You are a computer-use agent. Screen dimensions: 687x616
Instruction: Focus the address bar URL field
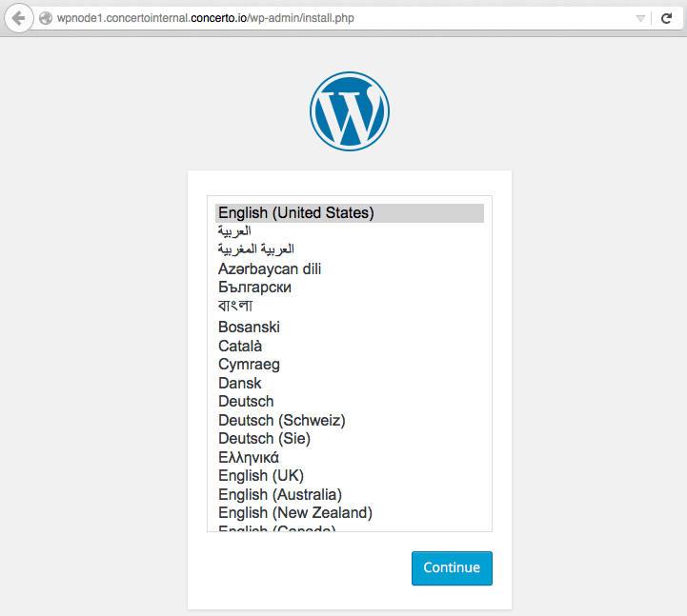pyautogui.click(x=342, y=18)
